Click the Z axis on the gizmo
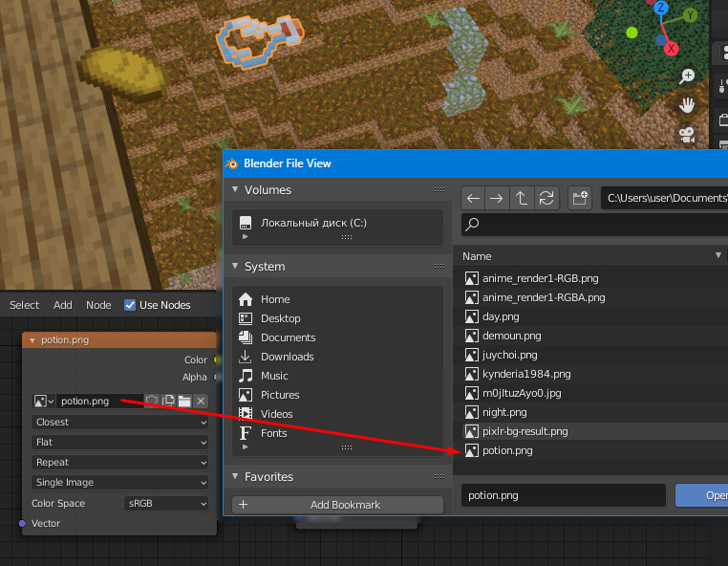 tap(660, 8)
